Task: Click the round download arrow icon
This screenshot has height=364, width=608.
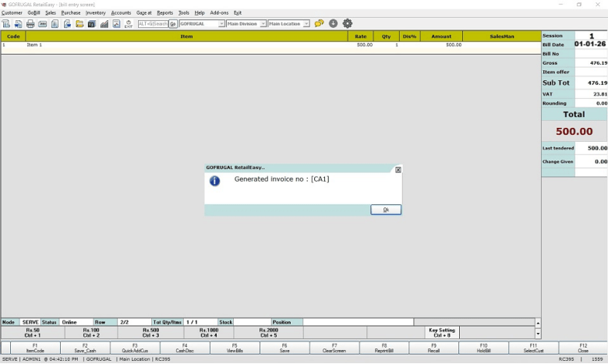Action: pos(333,23)
